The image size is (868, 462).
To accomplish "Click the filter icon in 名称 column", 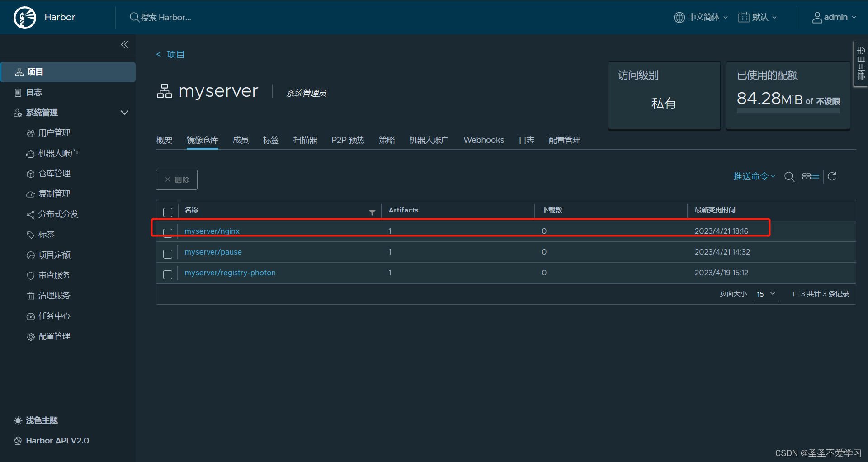I will coord(372,212).
